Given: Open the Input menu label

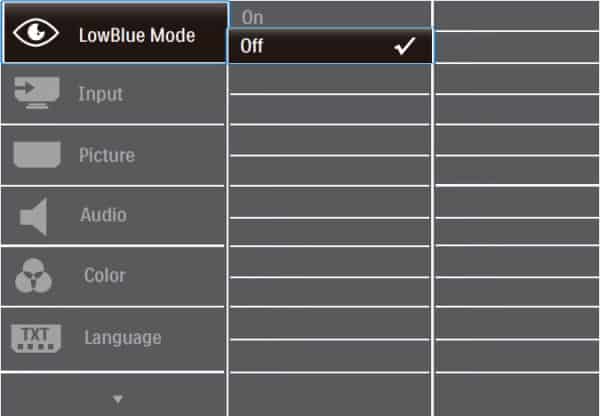Looking at the screenshot, I should 101,94.
